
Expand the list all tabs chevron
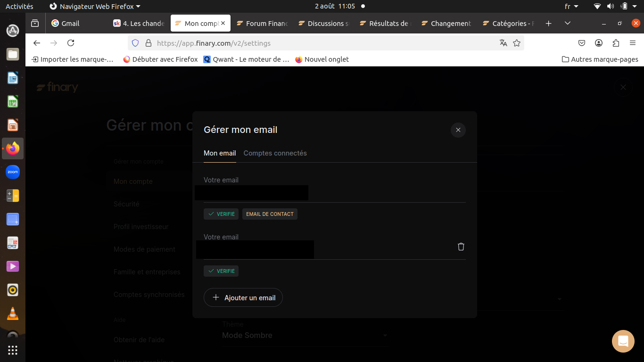pos(568,23)
